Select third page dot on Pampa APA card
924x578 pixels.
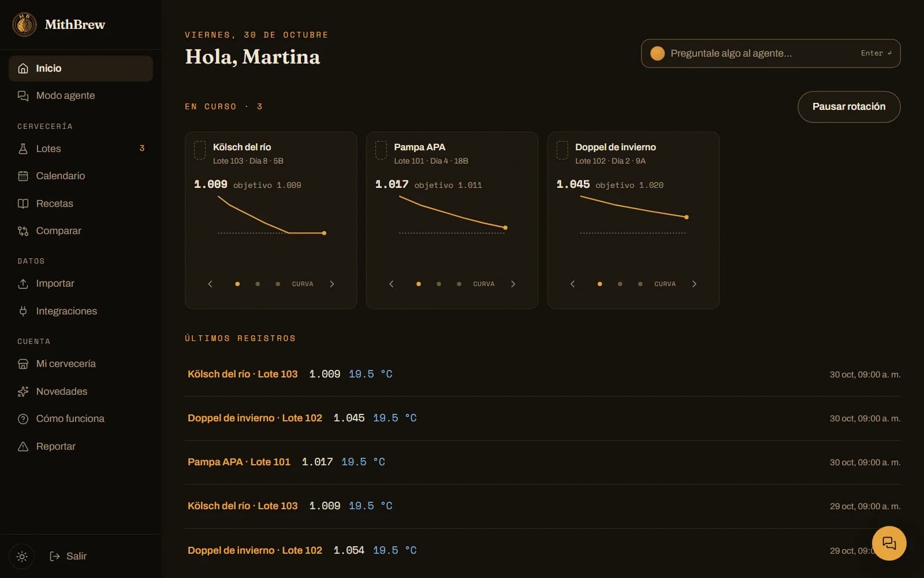459,284
